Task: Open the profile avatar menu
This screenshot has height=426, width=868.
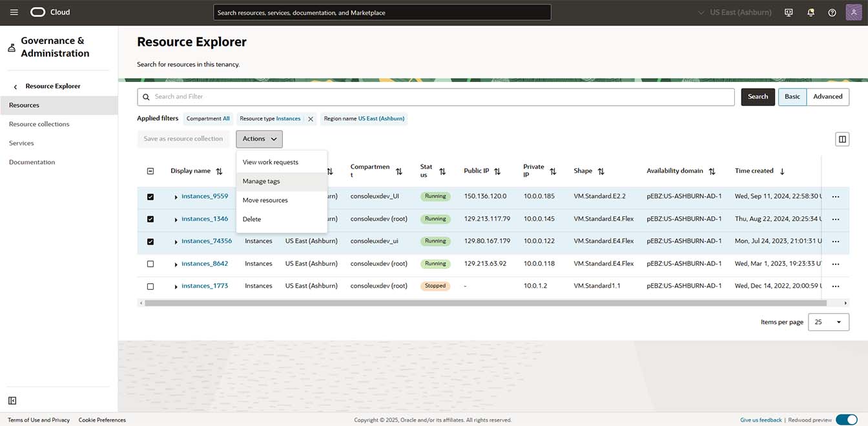Action: 853,12
